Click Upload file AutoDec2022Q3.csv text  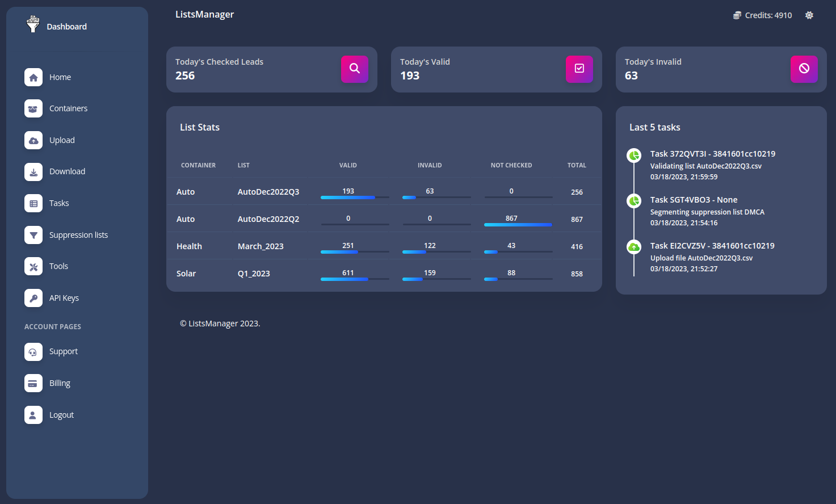point(701,258)
